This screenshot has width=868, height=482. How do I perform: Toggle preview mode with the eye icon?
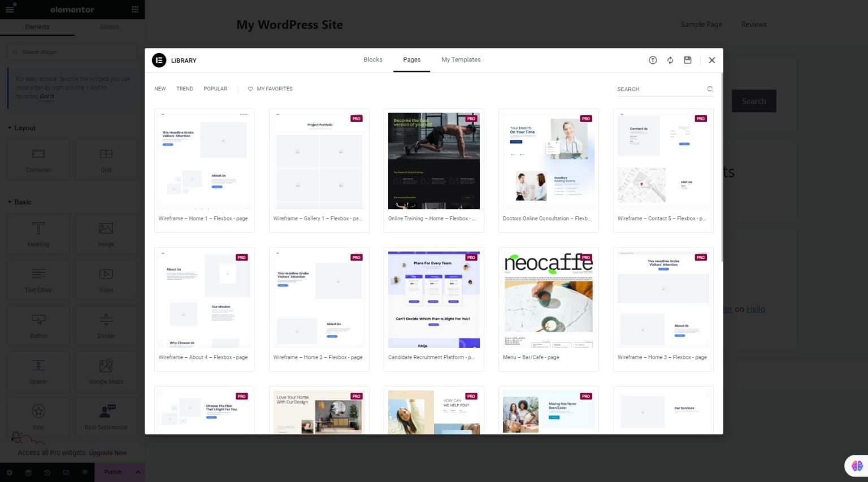85,472
